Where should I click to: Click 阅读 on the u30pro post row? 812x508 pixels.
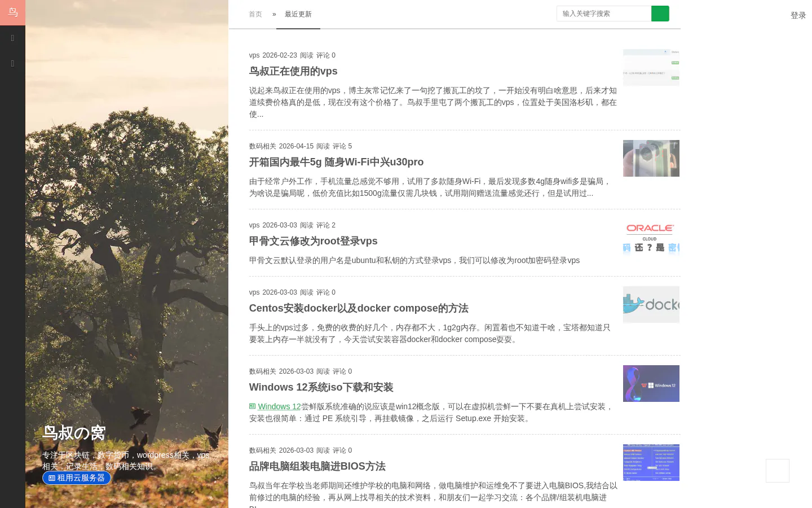[323, 146]
